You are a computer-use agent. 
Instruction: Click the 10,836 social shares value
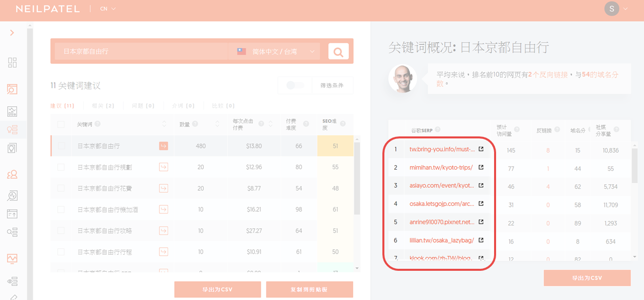(x=610, y=150)
